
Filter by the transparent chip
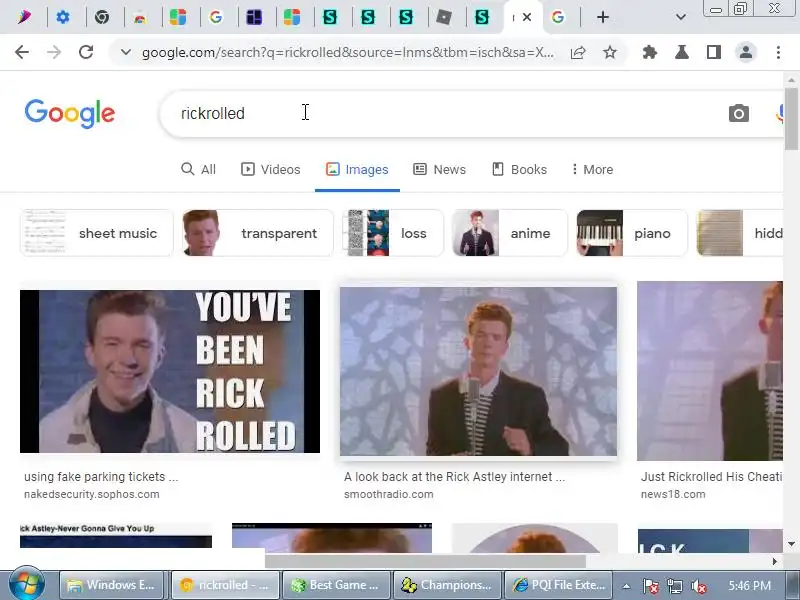tap(257, 233)
